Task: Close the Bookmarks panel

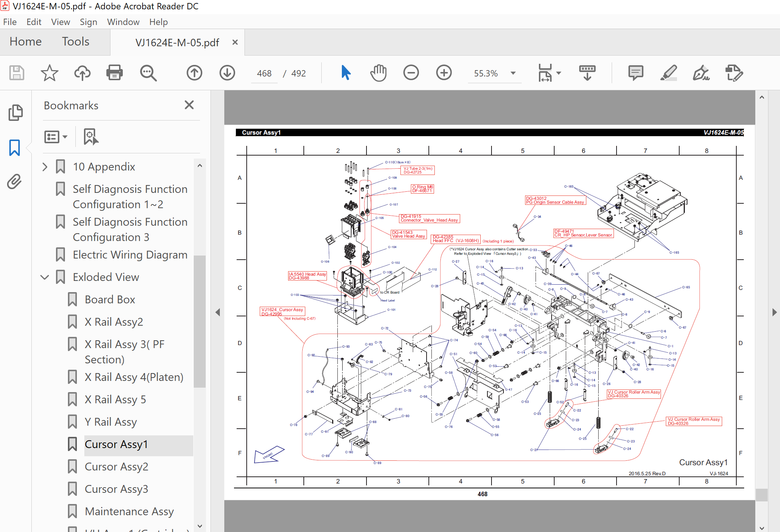Action: coord(189,105)
